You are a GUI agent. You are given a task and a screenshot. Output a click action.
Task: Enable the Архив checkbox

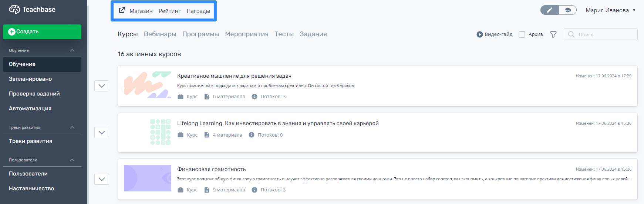(x=522, y=34)
